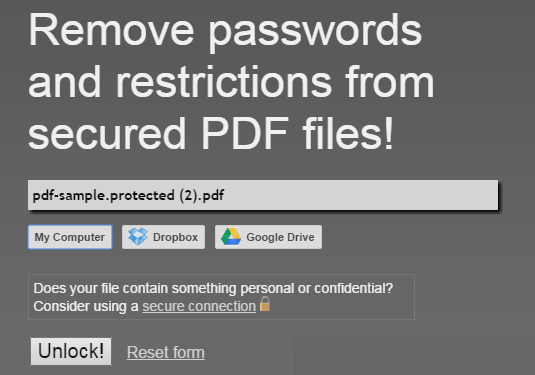This screenshot has width=535, height=375.
Task: Select the Dropbox upload button label
Action: (175, 237)
